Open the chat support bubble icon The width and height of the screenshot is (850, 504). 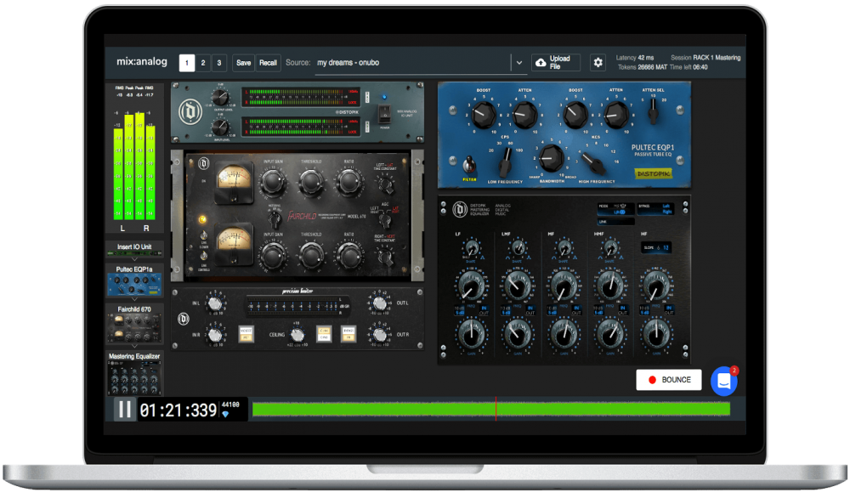click(723, 381)
